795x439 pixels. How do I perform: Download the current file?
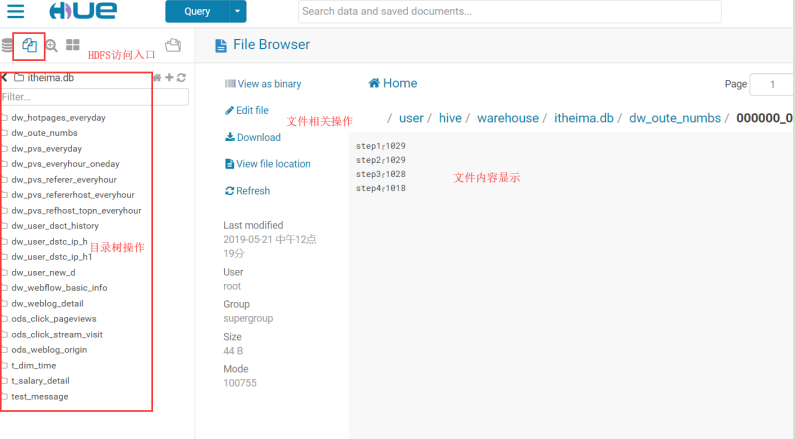point(253,137)
